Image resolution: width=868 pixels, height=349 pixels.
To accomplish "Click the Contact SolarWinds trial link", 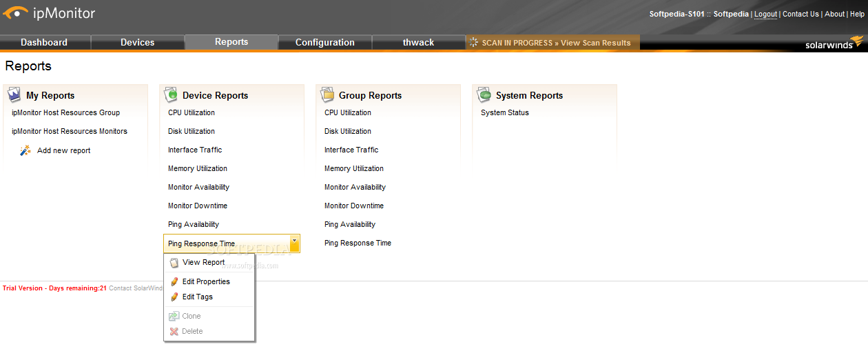I will click(x=136, y=288).
